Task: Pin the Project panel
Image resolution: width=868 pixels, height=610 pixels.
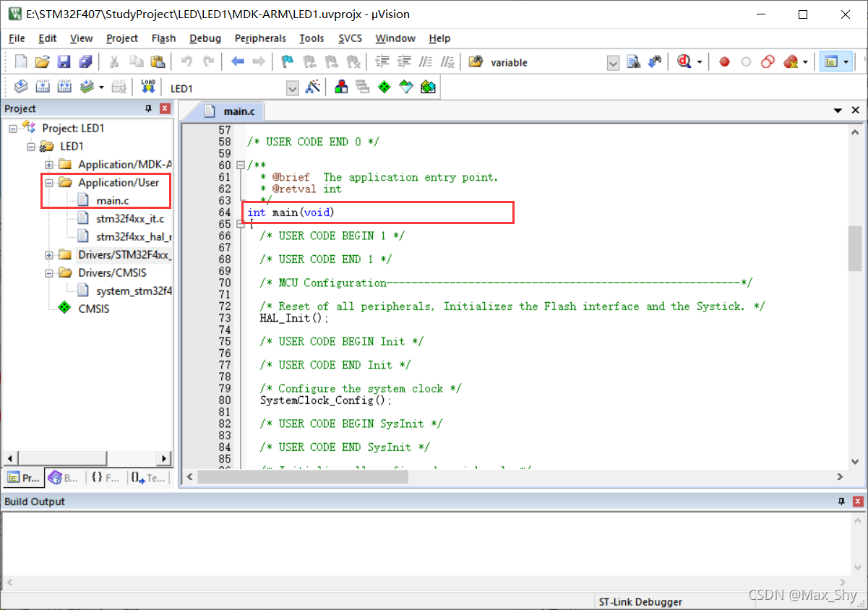Action: [149, 108]
